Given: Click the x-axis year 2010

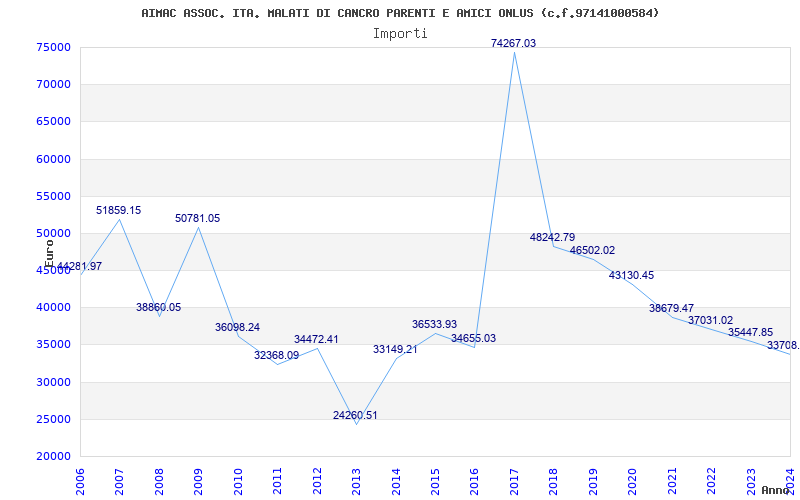Looking at the screenshot, I should coord(238,481).
